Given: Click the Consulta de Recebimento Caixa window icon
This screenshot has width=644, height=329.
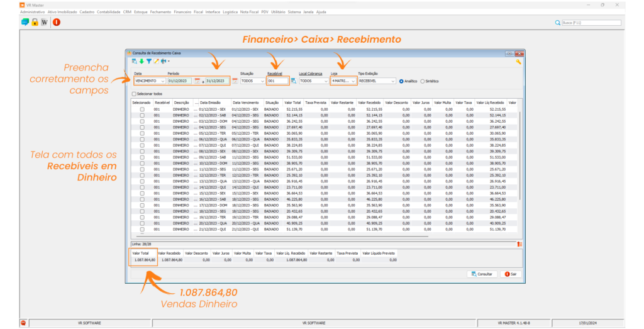Looking at the screenshot, I should (x=130, y=53).
